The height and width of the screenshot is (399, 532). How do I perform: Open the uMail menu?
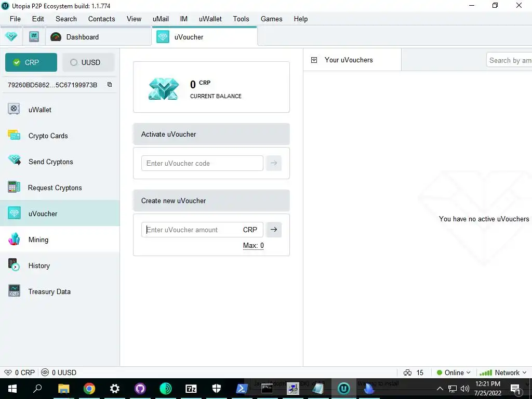(161, 19)
